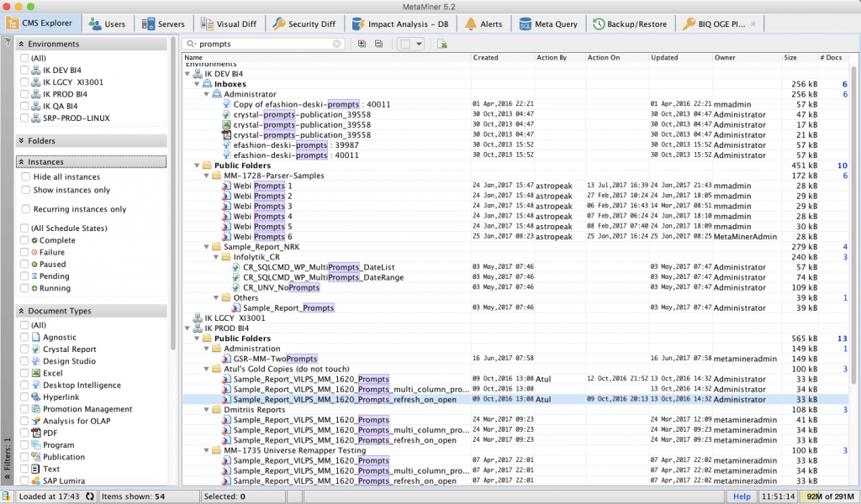This screenshot has height=504, width=861.
Task: Click the 92M of 291M memory indicator
Action: 827,496
